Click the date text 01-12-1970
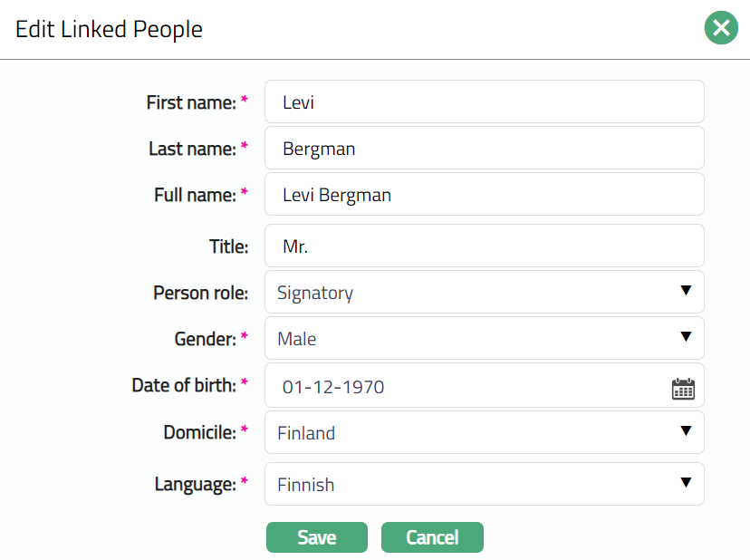 point(333,388)
